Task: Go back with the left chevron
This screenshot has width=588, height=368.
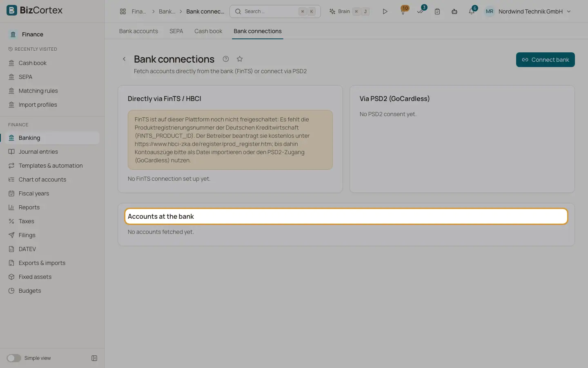Action: click(124, 59)
